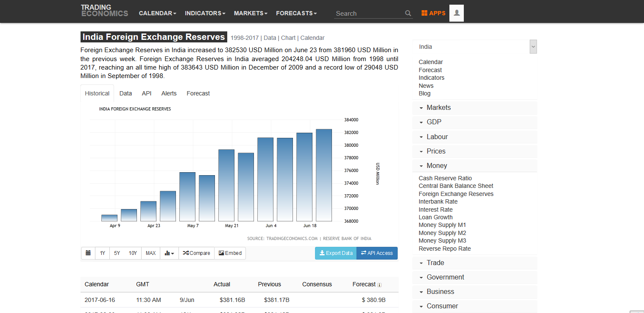Viewport: 644px width, 313px height.
Task: Open Money Supply M3 link
Action: 442,240
